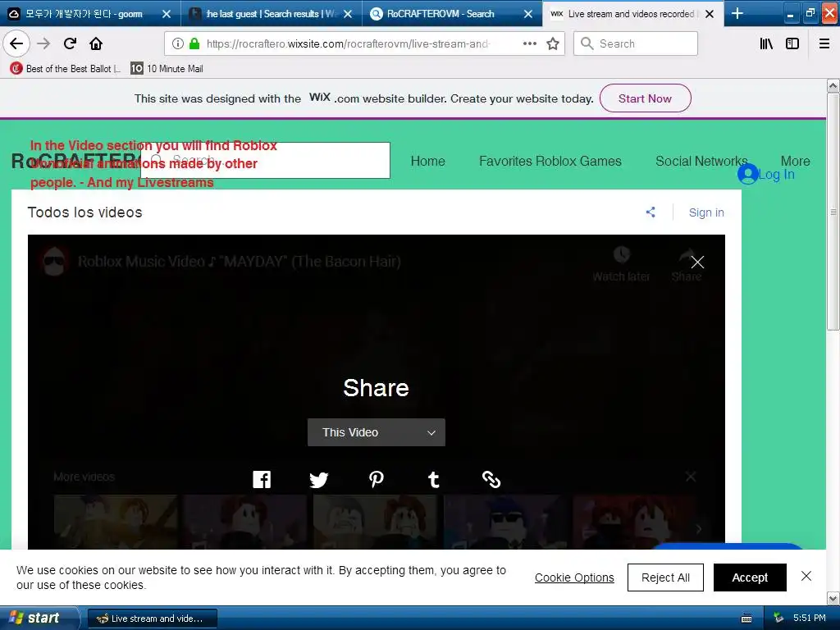Share the video on Tumblr
Viewport: 840px width, 630px height.
(434, 479)
